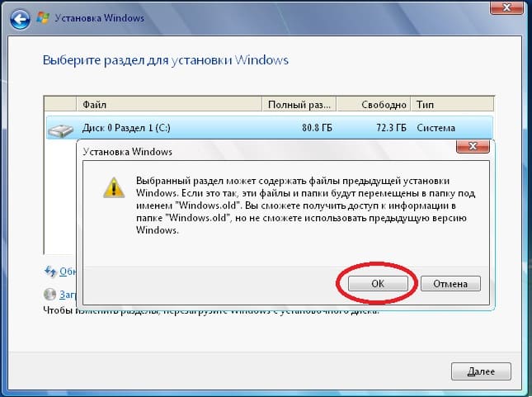Click the Load Driver disc icon
Image resolution: width=532 pixels, height=397 pixels.
click(x=49, y=294)
